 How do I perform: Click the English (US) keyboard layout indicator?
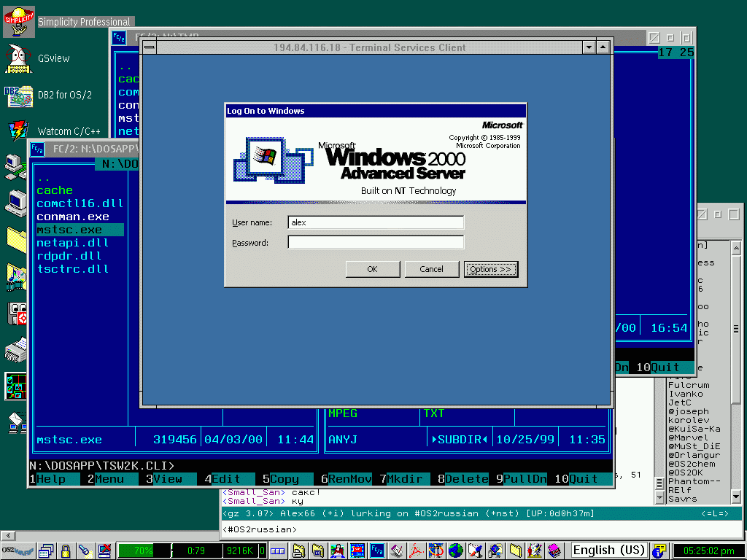click(609, 551)
